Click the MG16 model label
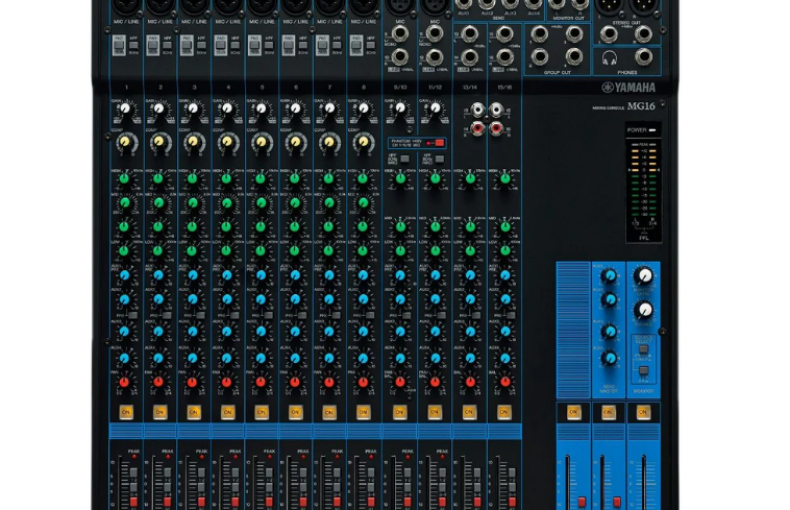790x510 pixels. click(x=641, y=106)
